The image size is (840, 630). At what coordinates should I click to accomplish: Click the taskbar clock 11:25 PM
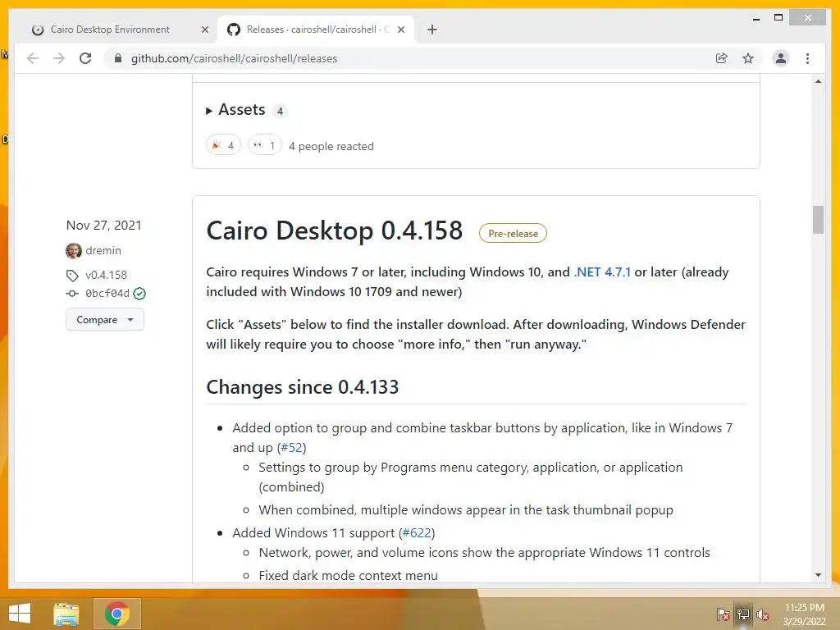click(805, 608)
